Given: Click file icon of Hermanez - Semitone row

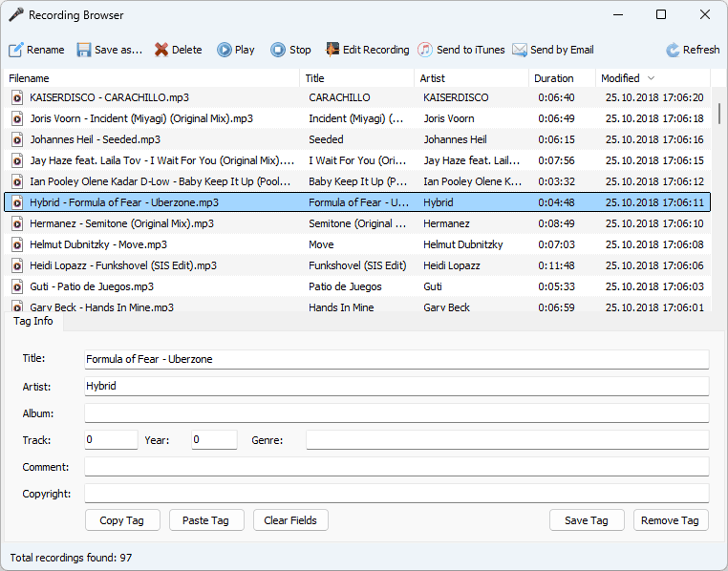Looking at the screenshot, I should coord(17,223).
